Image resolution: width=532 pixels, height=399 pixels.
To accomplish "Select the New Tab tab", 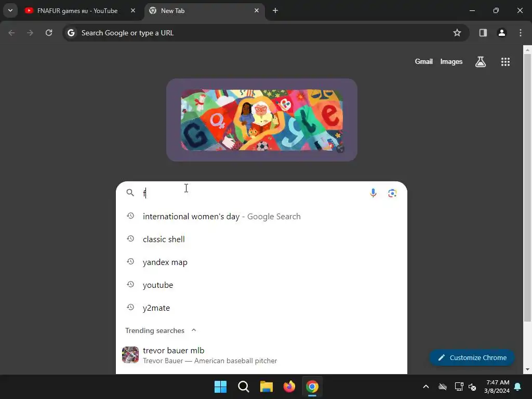I will [205, 10].
